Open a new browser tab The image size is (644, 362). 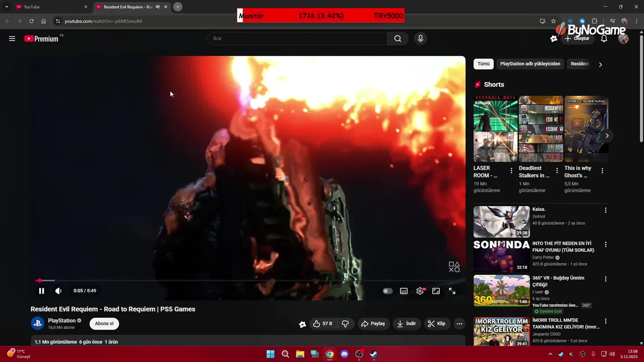(x=178, y=7)
